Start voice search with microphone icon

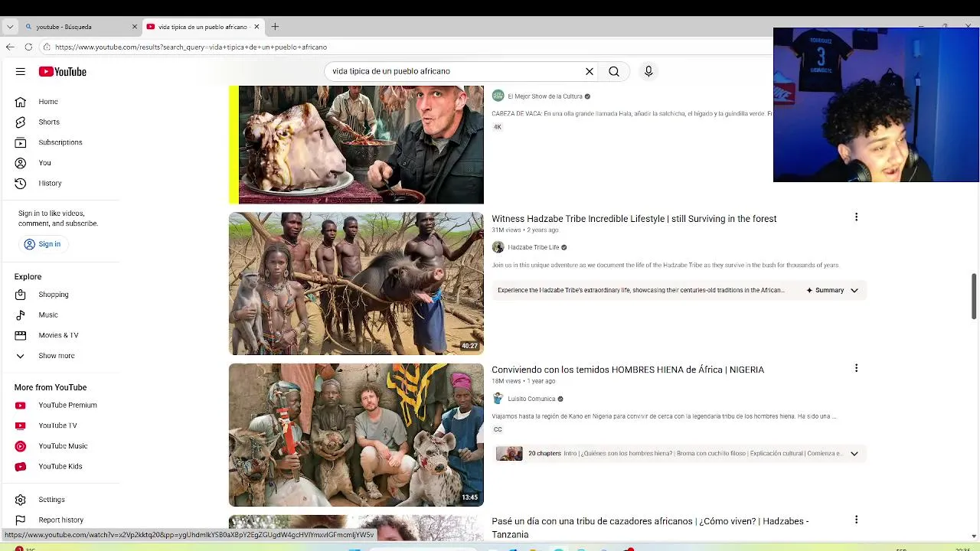(x=648, y=71)
